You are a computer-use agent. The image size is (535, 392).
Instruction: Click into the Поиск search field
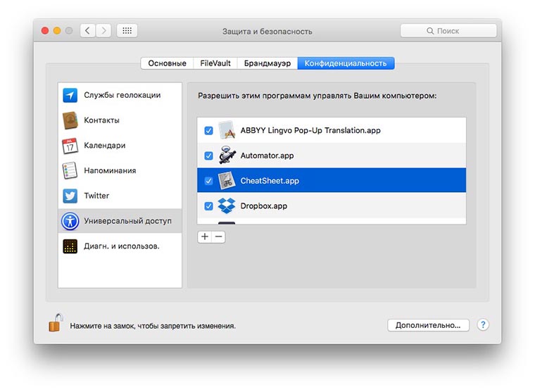pos(448,31)
